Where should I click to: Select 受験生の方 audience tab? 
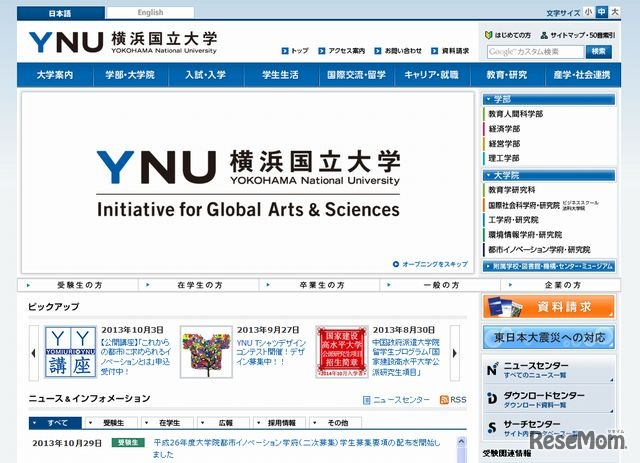coord(78,285)
